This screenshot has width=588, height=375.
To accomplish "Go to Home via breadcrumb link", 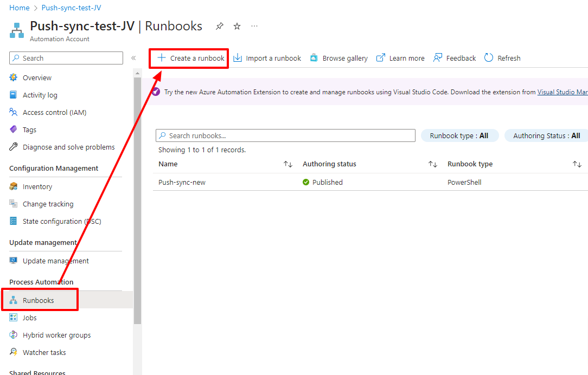I will pos(19,8).
